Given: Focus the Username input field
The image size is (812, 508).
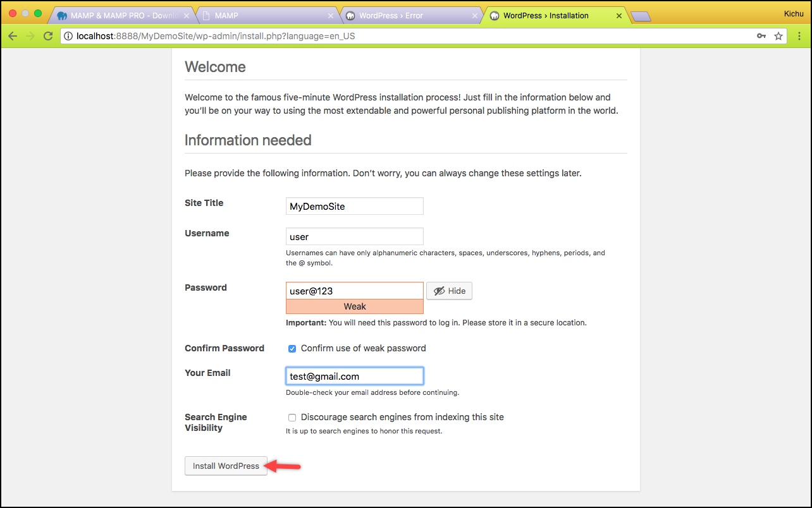Looking at the screenshot, I should 355,236.
